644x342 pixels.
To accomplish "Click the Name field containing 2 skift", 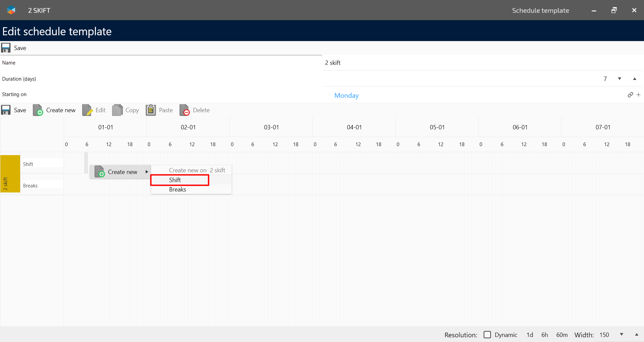I will click(470, 63).
